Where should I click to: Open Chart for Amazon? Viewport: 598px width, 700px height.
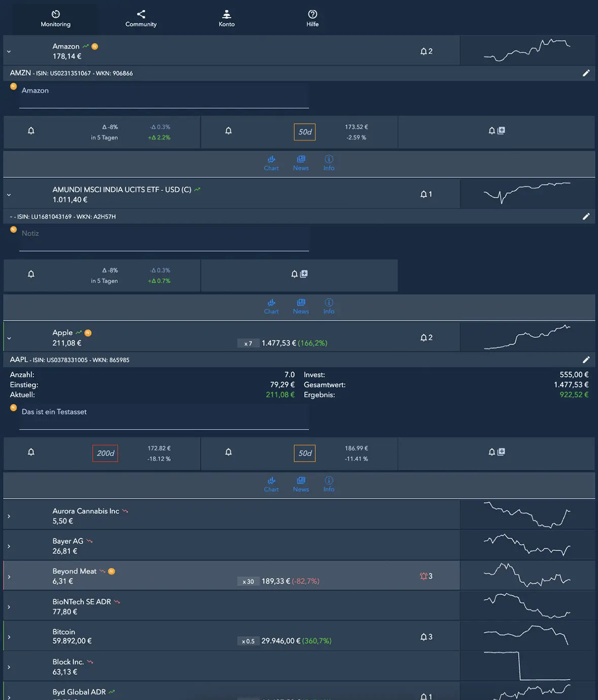pos(271,163)
